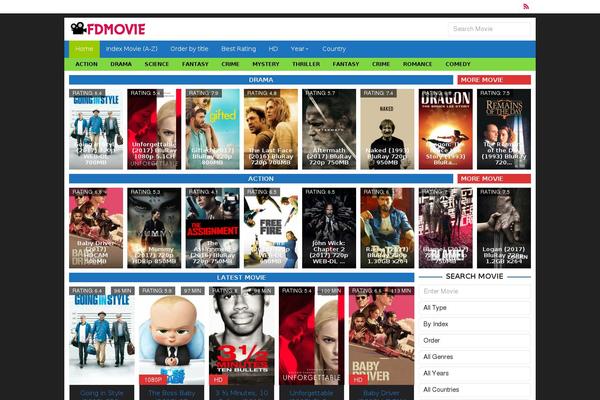600x400 pixels.
Task: Browse the DRAMA genre link
Action: (x=121, y=64)
